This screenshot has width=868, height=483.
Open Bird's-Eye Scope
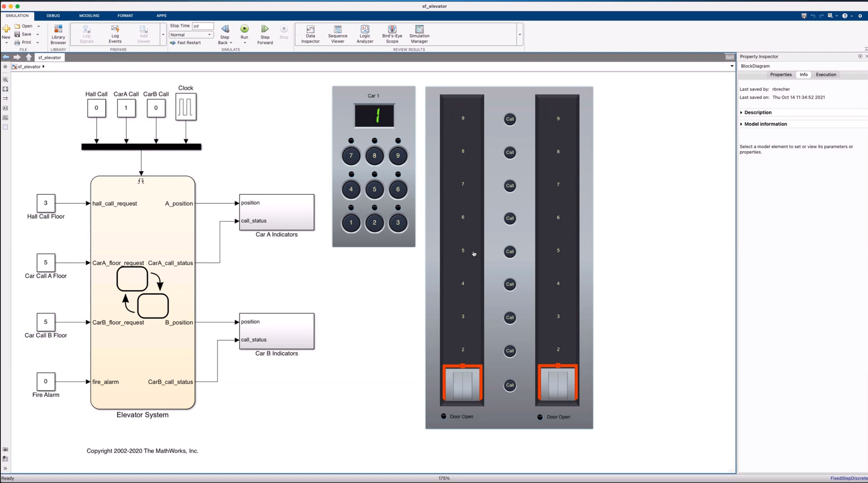tap(392, 34)
